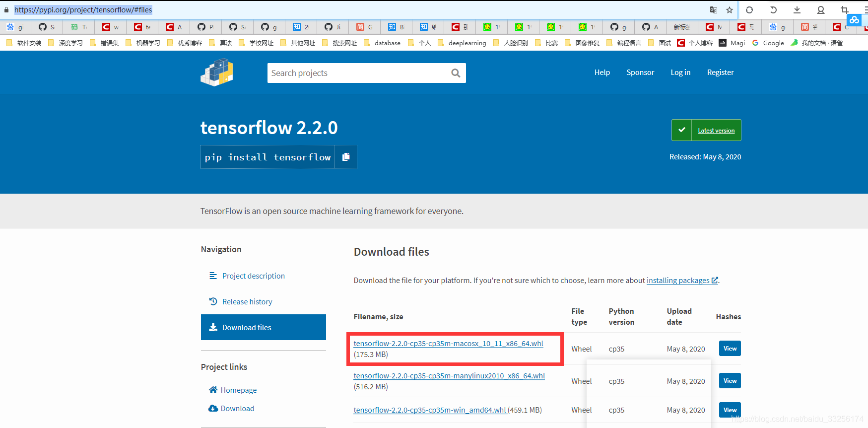Open the 机器学习 bookmark folder

143,43
